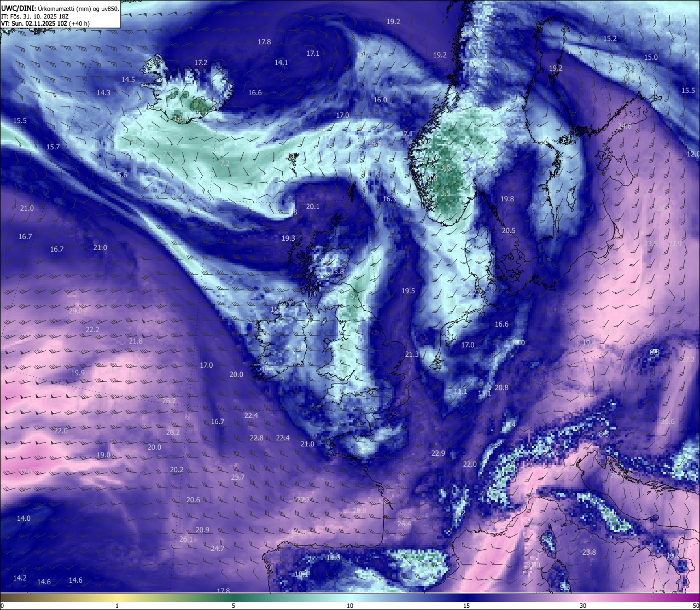Click the 1 tick on the color scale
700x610 pixels.
click(117, 606)
